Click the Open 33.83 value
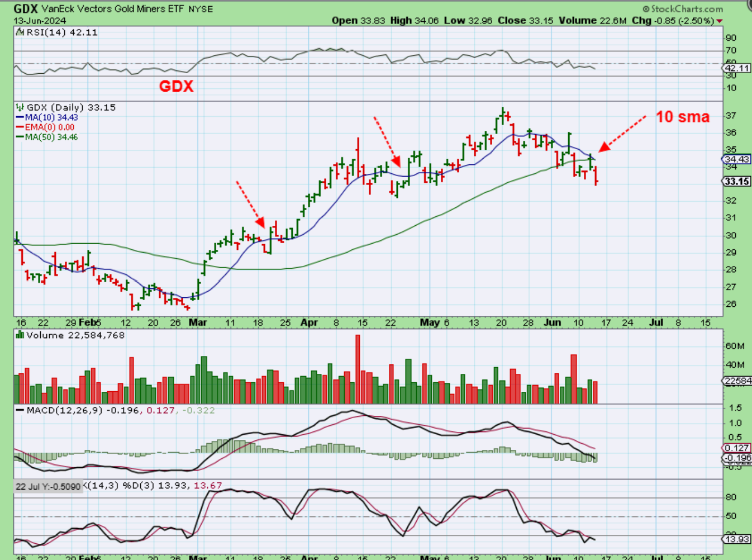752x560 pixels. 359,21
